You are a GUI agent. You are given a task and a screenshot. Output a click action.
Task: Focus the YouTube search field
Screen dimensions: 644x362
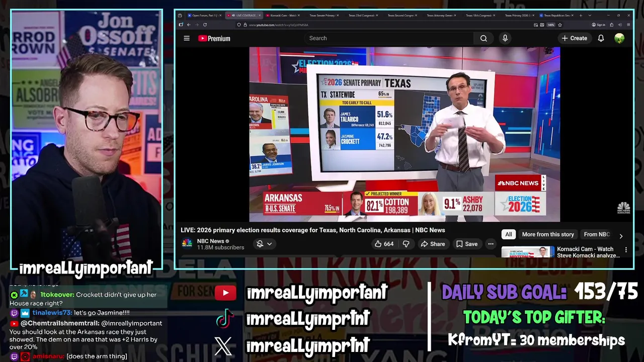pos(388,38)
